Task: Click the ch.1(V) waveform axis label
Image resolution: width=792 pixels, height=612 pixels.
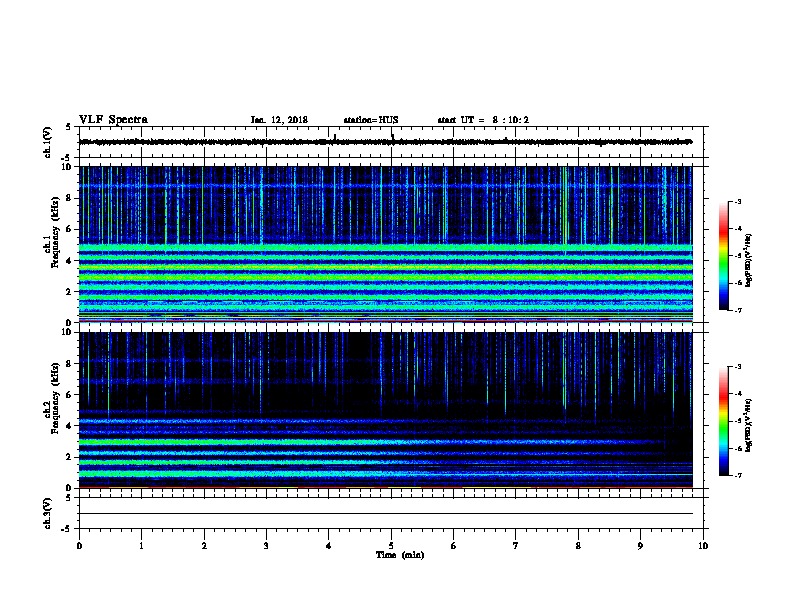Action: 47,142
